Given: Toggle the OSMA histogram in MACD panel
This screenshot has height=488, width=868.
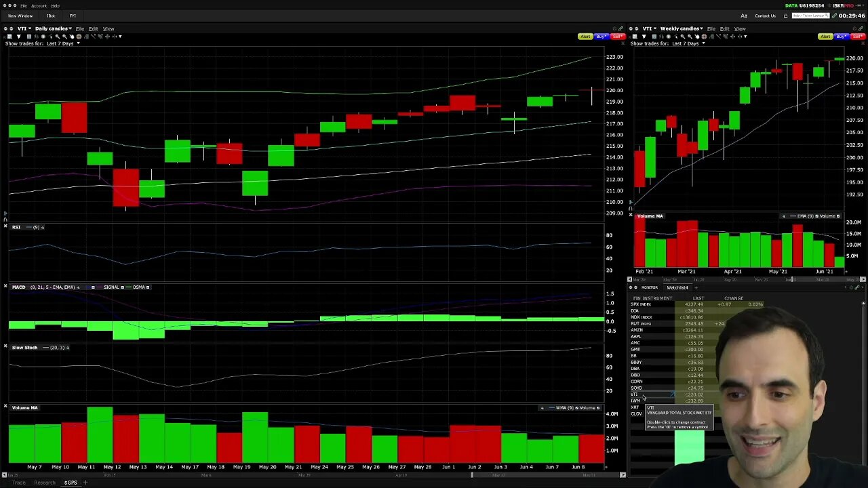Looking at the screenshot, I should point(148,287).
